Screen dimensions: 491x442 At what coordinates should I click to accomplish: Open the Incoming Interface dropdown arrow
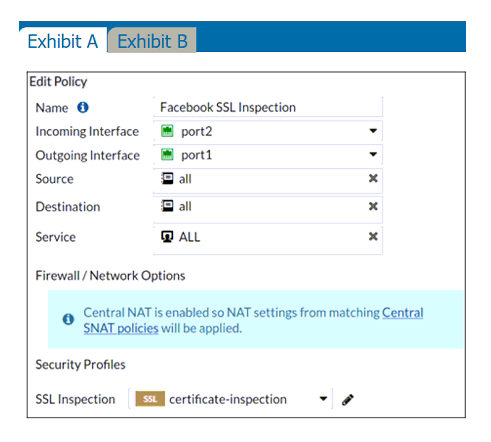(373, 131)
